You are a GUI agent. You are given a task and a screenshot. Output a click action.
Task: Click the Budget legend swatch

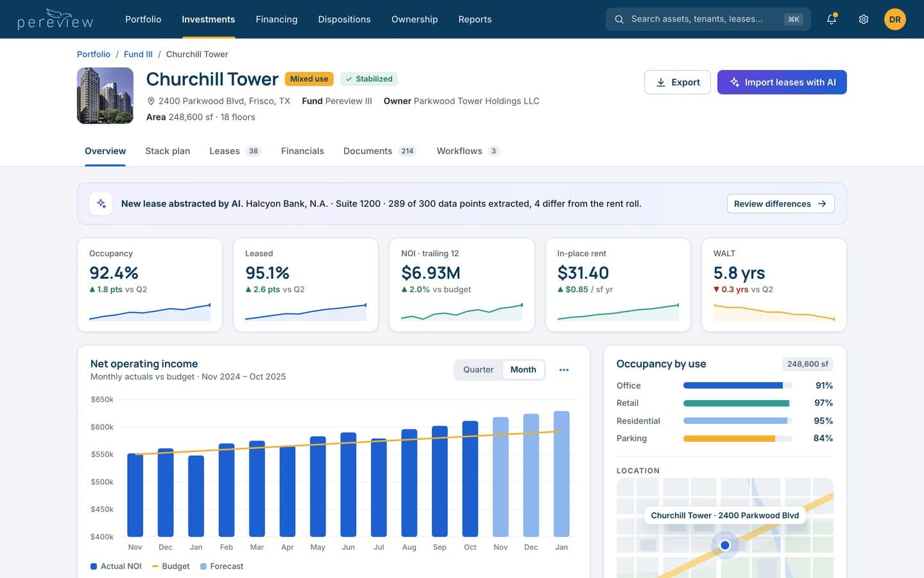155,566
